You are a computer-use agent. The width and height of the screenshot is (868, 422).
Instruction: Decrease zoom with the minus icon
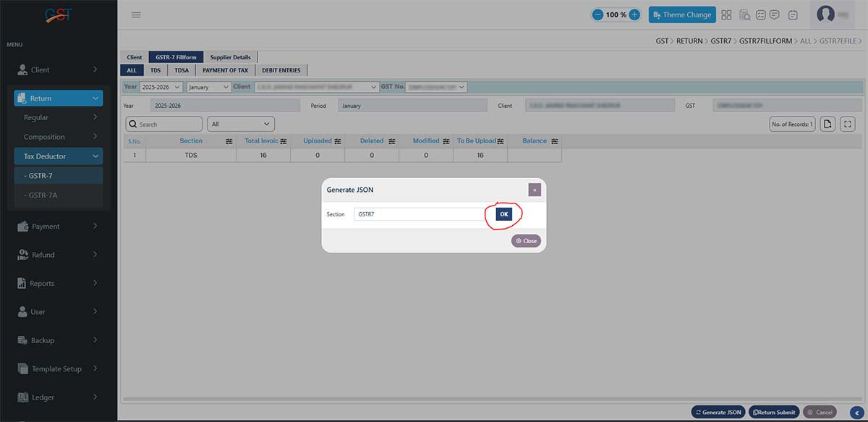coord(598,14)
